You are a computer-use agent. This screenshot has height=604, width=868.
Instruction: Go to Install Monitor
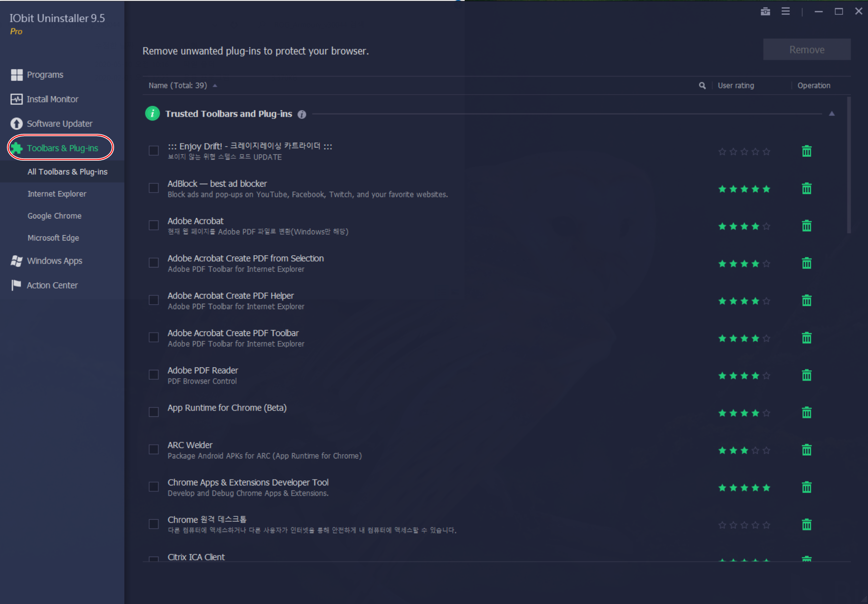(52, 99)
